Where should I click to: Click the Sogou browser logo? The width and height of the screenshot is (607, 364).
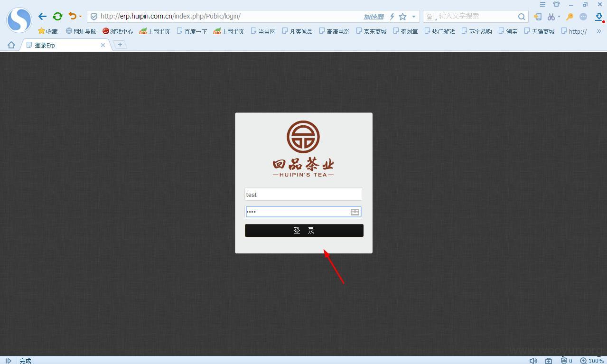[x=19, y=20]
